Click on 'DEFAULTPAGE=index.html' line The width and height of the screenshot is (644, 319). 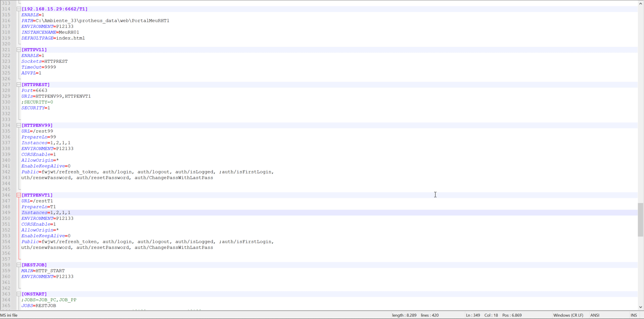pos(53,38)
